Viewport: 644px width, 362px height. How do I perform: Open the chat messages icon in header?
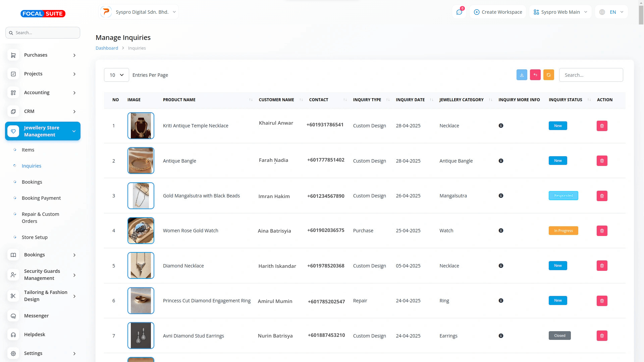coord(459,12)
